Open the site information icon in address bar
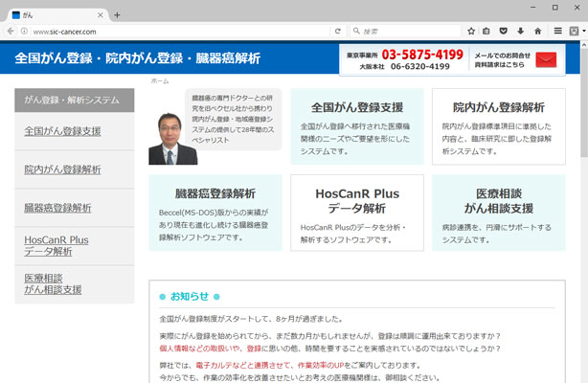 coord(24,32)
